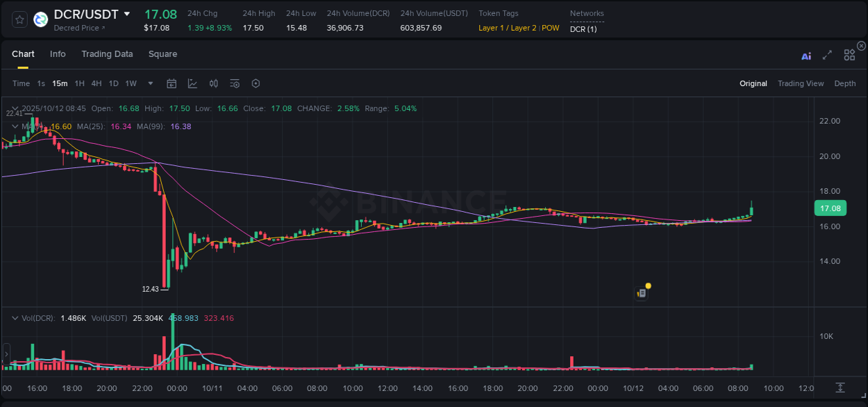Image resolution: width=868 pixels, height=407 pixels.
Task: Open the jump-to-date calendar icon
Action: click(x=172, y=83)
